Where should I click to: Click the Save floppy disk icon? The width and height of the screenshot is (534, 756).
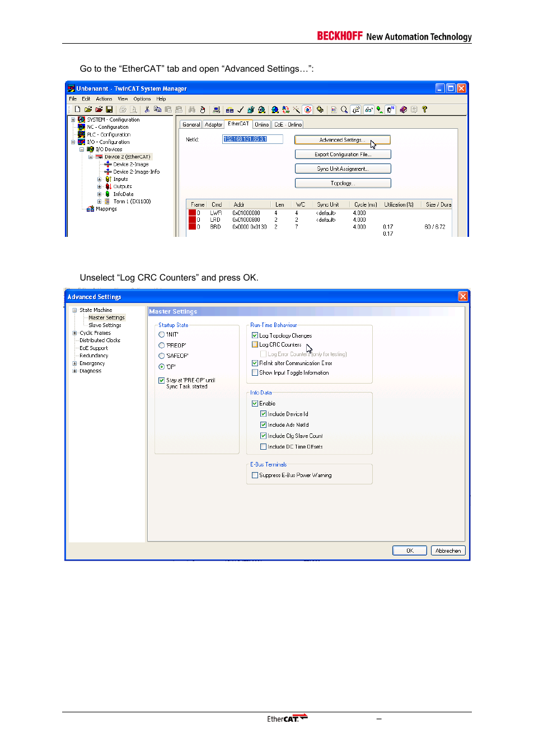pos(109,110)
